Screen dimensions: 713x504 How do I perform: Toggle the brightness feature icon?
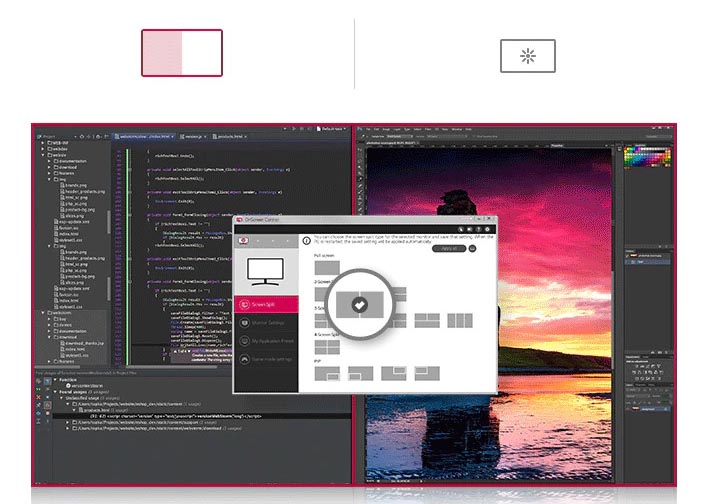point(528,56)
